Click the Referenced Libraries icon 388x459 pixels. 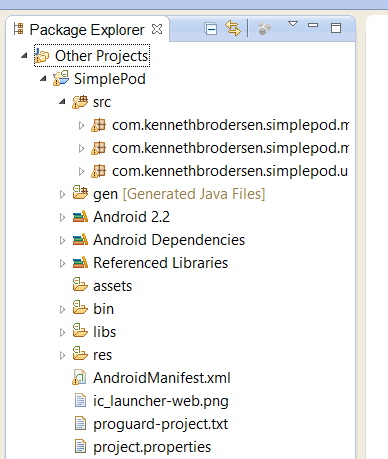point(80,263)
